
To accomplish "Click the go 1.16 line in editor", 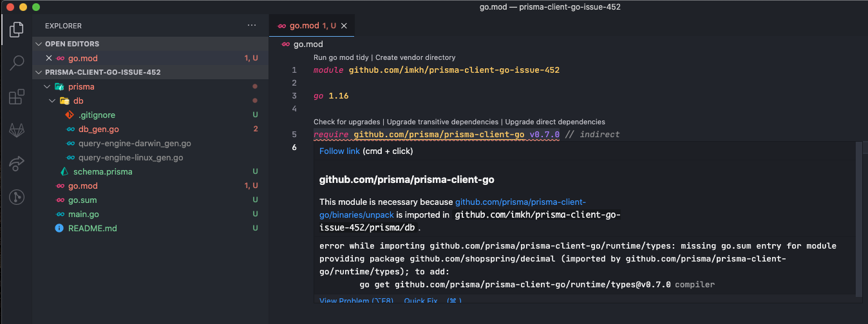I will click(x=331, y=96).
